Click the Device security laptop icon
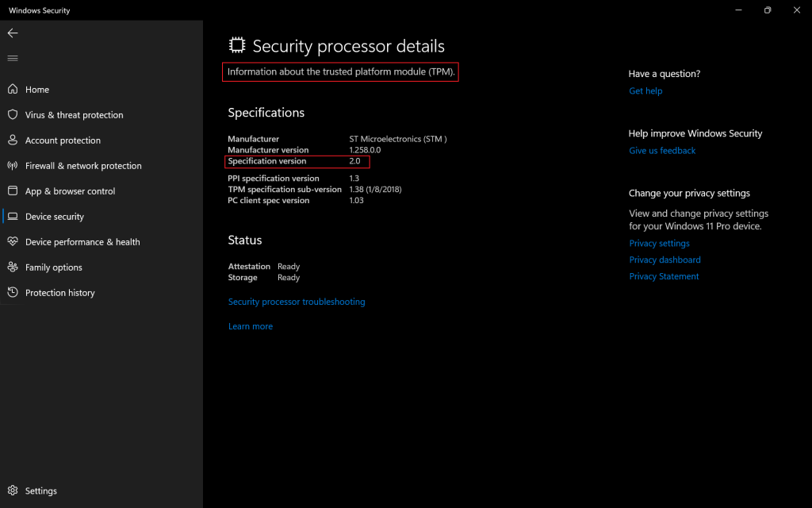The image size is (812, 508). tap(13, 217)
